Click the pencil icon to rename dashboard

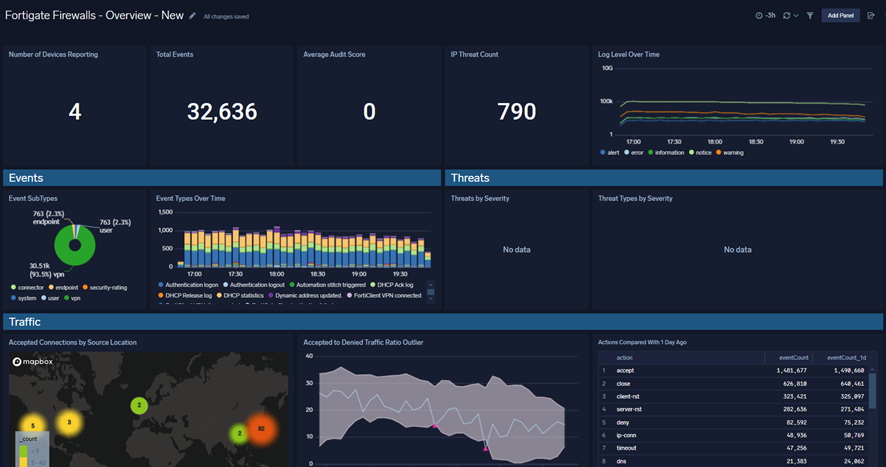pos(193,16)
